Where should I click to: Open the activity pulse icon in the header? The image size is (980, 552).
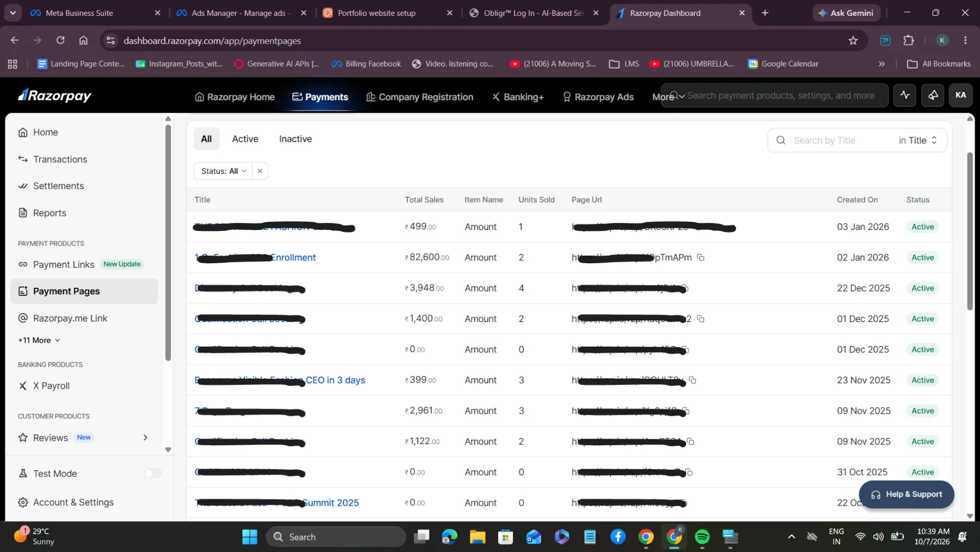click(x=905, y=95)
